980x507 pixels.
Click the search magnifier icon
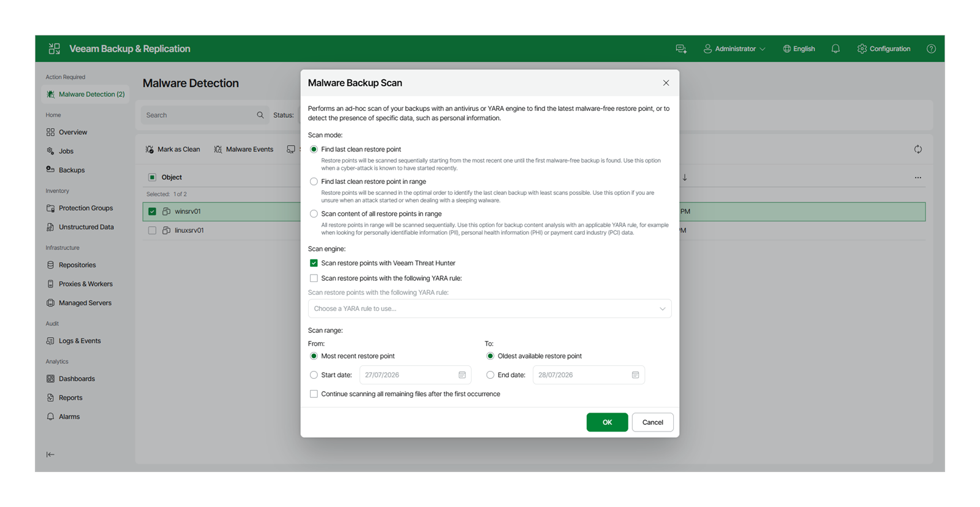click(260, 115)
